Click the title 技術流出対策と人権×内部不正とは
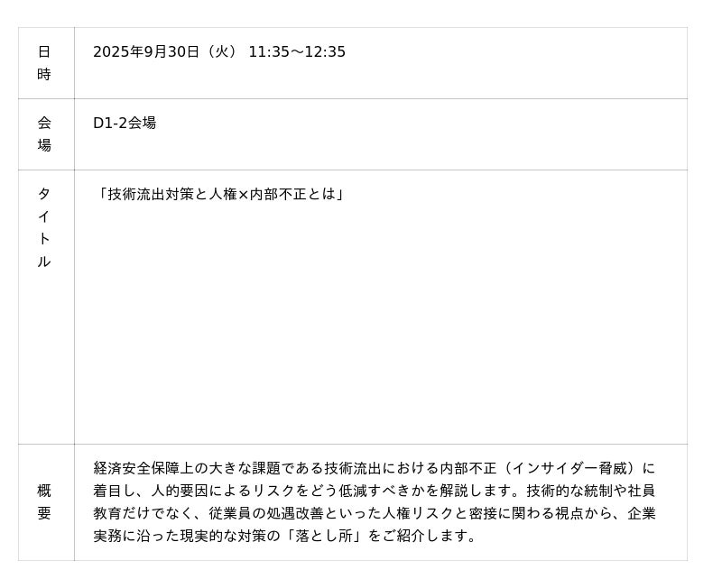This screenshot has width=722, height=588. pyautogui.click(x=221, y=194)
